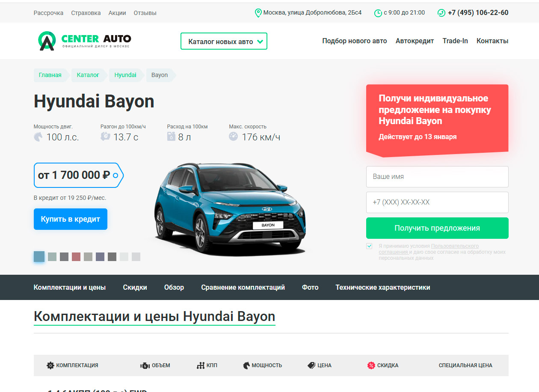This screenshot has width=539, height=392.
Task: Focus the phone number +7 (XXX) field
Action: (437, 202)
